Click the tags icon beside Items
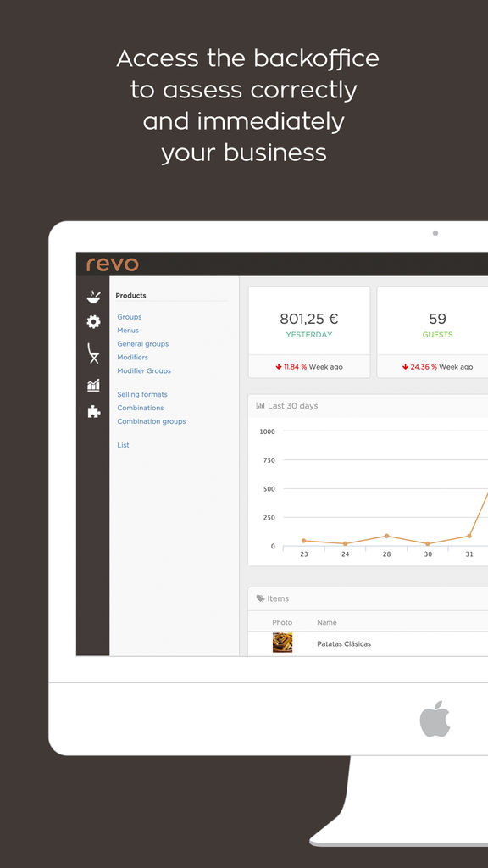The height and width of the screenshot is (868, 488). click(x=261, y=598)
